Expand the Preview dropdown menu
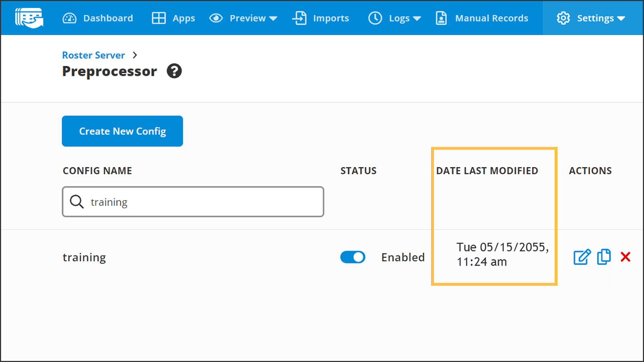Screen dimensions: 644x362 click(x=243, y=18)
